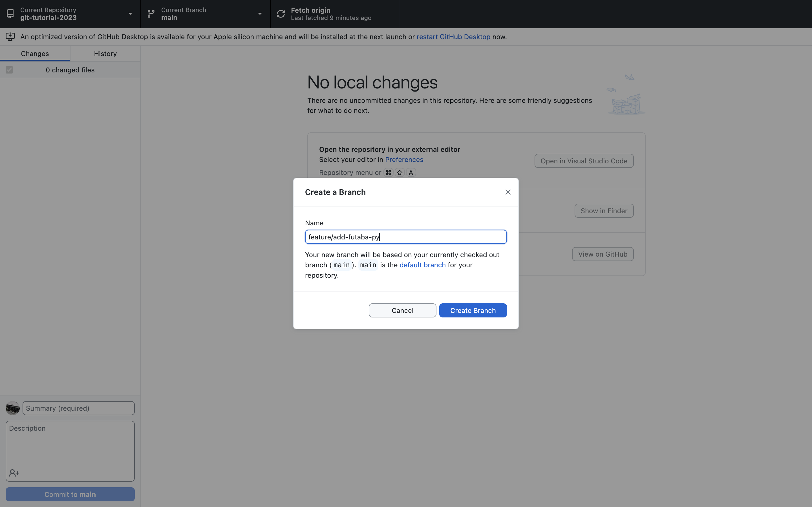
Task: Click the user avatar beside the Summary field
Action: point(13,408)
